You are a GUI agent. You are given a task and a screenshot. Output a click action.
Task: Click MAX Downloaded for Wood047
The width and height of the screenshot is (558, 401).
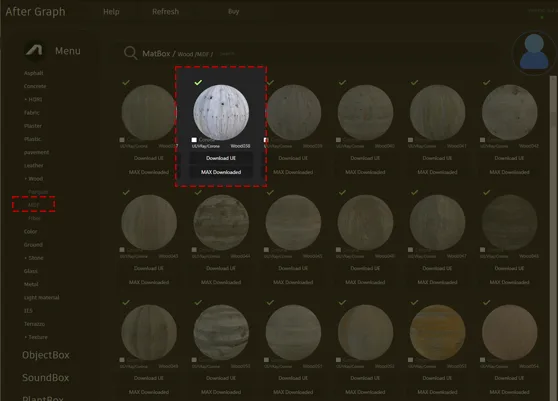437,282
